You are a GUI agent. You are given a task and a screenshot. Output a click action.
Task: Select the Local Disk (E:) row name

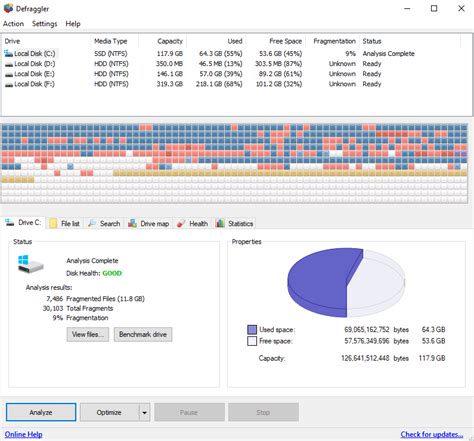34,74
